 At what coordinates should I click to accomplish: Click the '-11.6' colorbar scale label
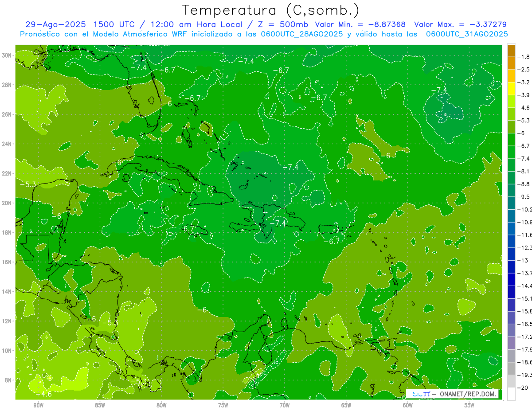[x=525, y=235]
